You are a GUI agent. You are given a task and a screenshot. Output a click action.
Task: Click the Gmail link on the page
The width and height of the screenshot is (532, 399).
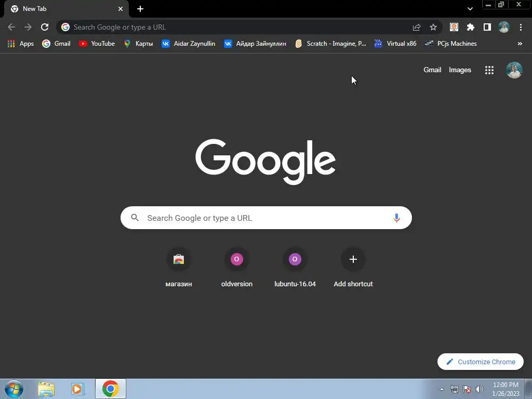432,70
